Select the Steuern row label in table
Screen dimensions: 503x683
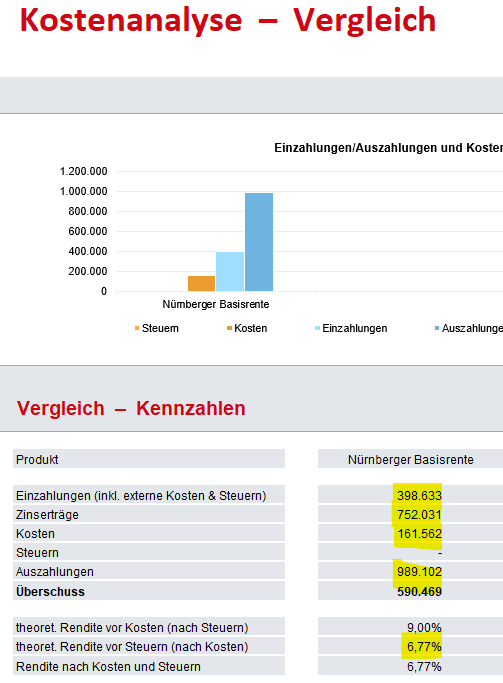(37, 553)
